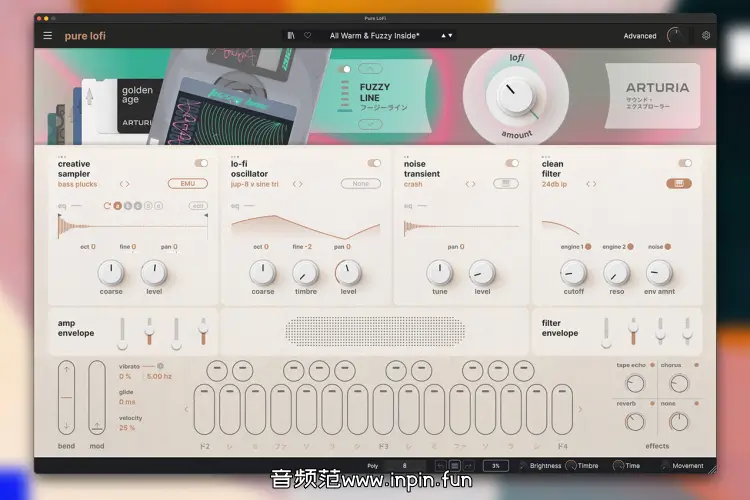The image size is (750, 500).
Task: Toggle noise filter routing dot
Action: point(668,247)
